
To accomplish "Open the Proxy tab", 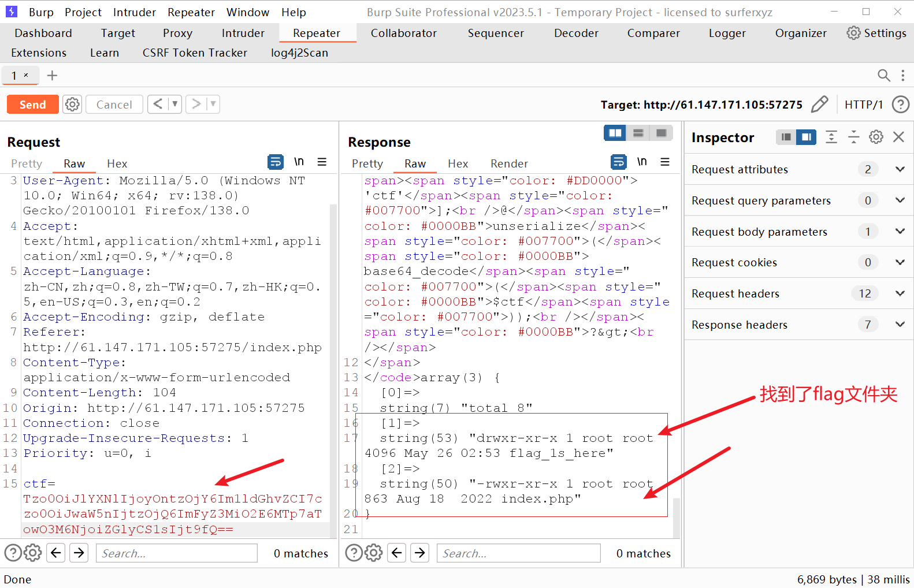I will 177,33.
